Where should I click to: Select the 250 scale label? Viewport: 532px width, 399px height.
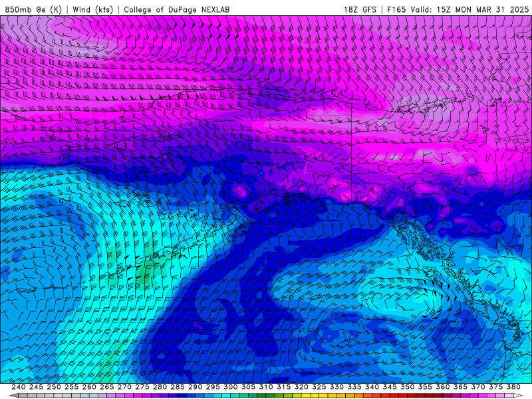click(x=54, y=387)
